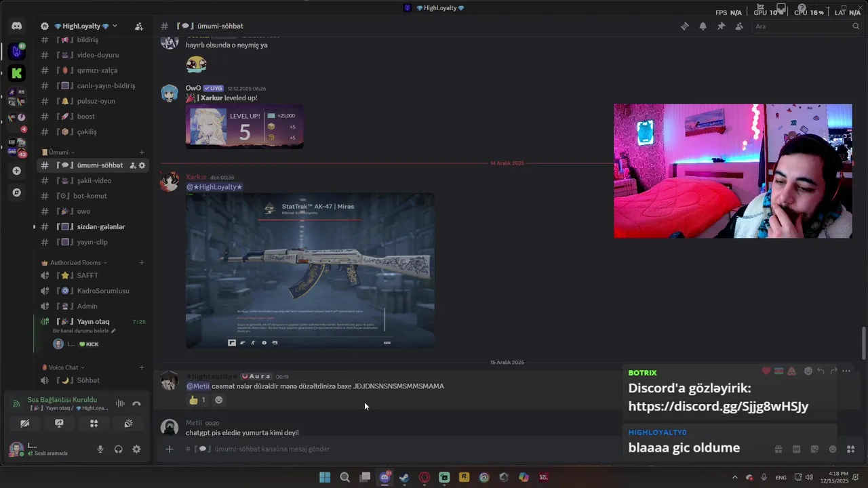Screen dimensions: 868x488
Task: Toggle noise suppression waveform icon
Action: (x=120, y=403)
